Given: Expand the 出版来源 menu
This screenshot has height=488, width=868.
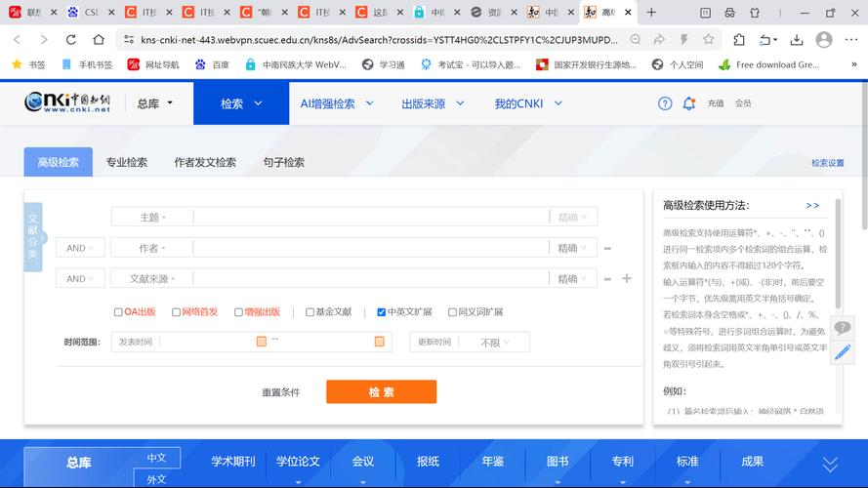Looking at the screenshot, I should (x=433, y=103).
